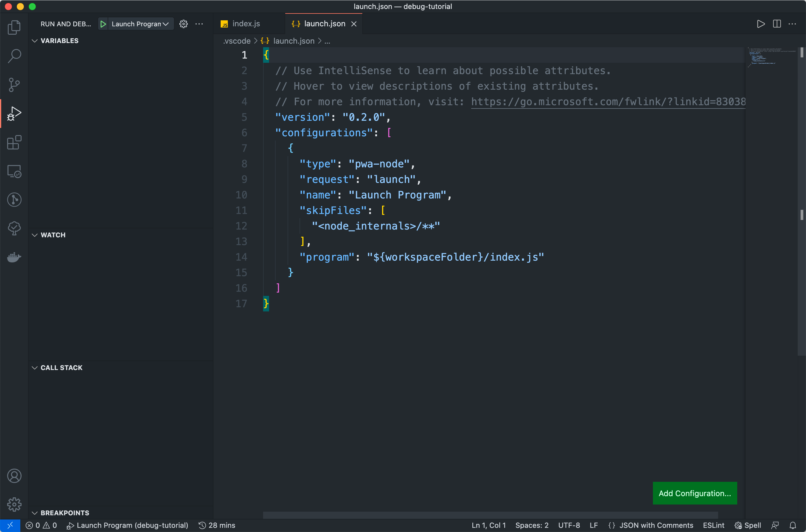The width and height of the screenshot is (806, 532).
Task: Click the JSON with Comments language mode
Action: (656, 525)
